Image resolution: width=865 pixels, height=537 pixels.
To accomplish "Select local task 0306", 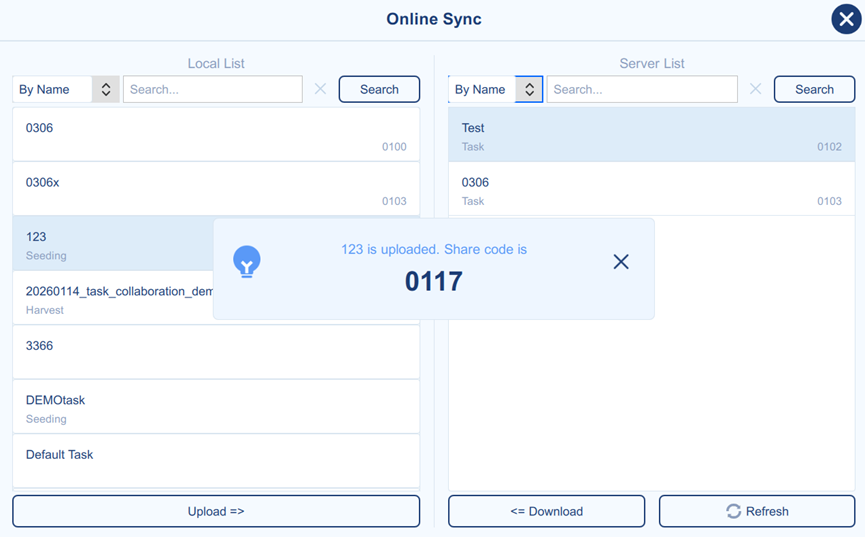I will coord(216,135).
